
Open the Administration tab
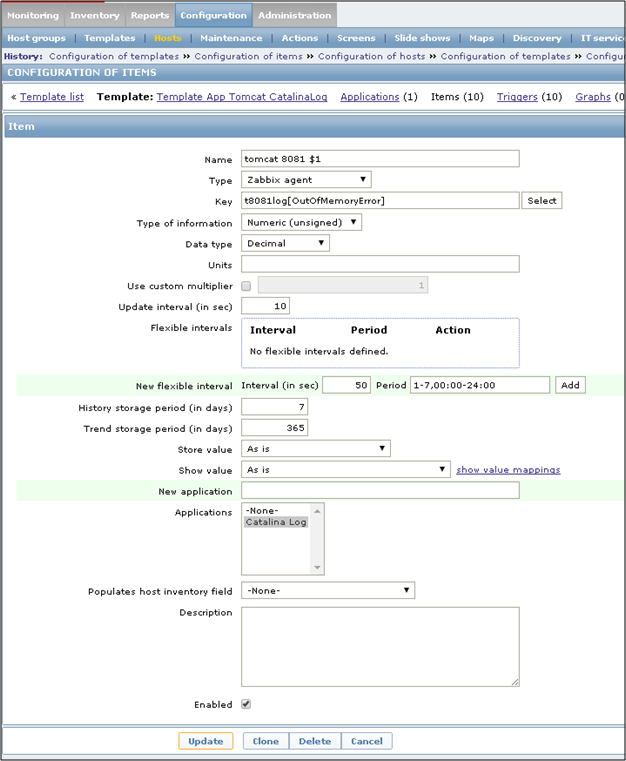coord(295,15)
